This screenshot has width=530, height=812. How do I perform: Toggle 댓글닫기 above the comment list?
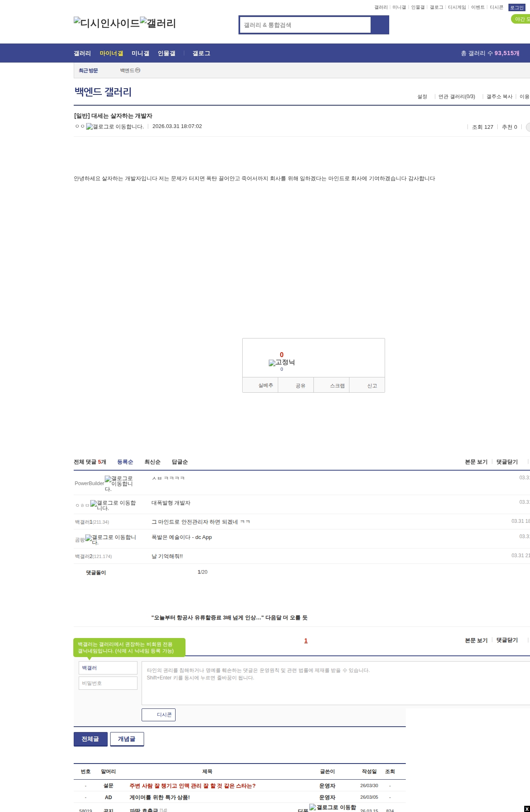(x=507, y=462)
